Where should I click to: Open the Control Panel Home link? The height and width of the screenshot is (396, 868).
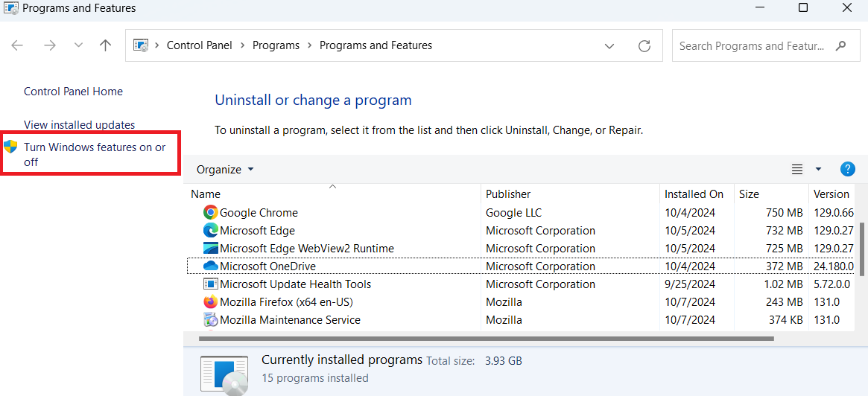73,92
